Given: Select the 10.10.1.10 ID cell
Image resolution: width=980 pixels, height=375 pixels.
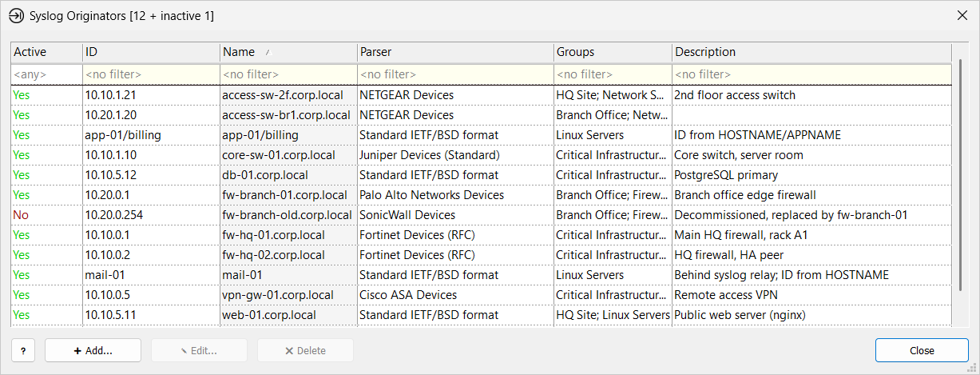Looking at the screenshot, I should coord(151,155).
